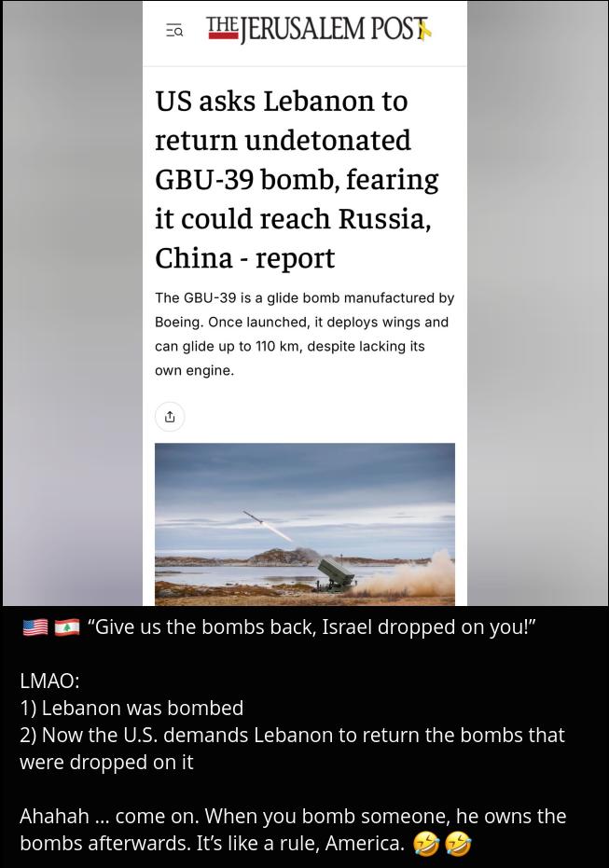Tap the share icon under the summary
The height and width of the screenshot is (868, 609).
[170, 416]
